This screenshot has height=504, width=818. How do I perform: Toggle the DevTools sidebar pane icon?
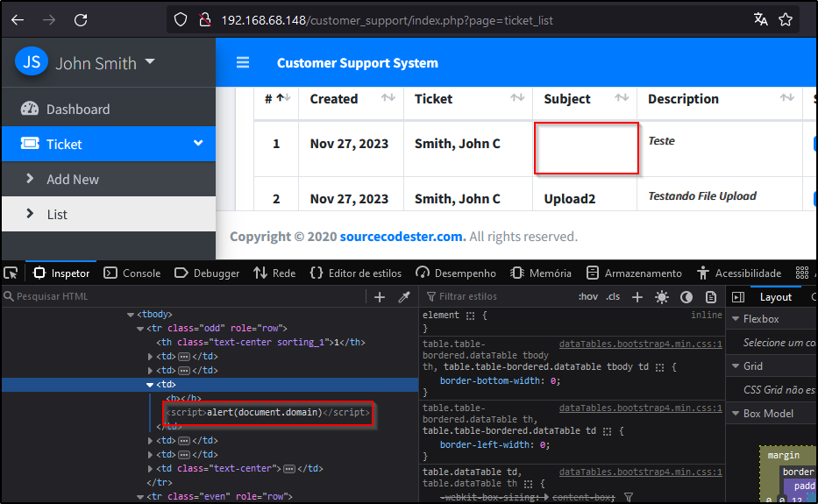(x=738, y=297)
